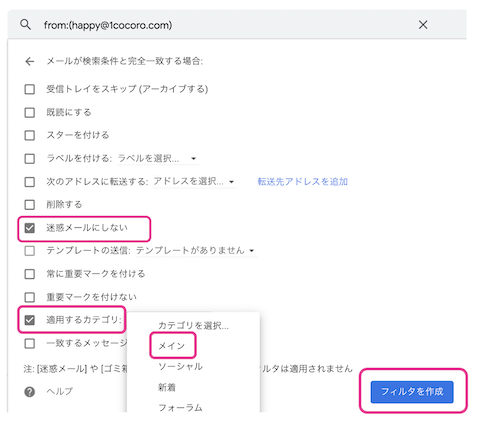The image size is (480, 421).
Task: Open the テンプレートがありません dropdown
Action: pos(196,250)
